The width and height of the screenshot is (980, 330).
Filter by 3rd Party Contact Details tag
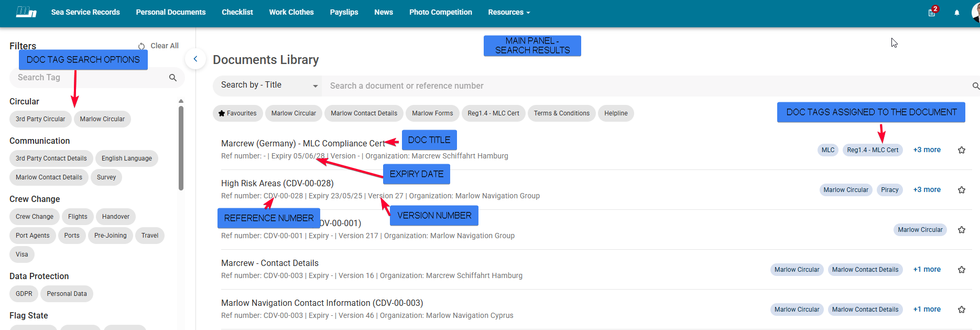[x=51, y=158]
